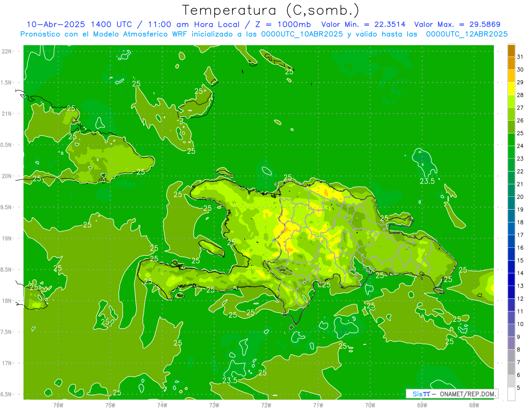Click "Pronóstico con el Modelo Atmósferico WRF" text
This screenshot has height=411, width=532.
(104, 34)
